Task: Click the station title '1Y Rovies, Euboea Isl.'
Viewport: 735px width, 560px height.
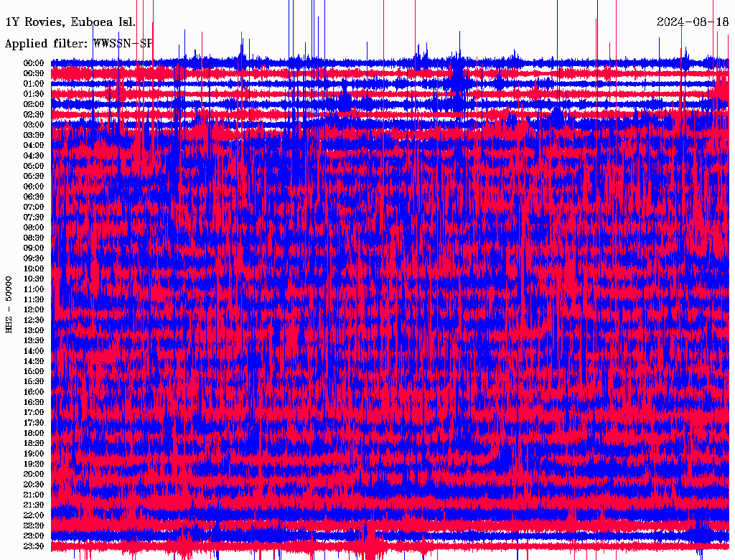Action: [70, 22]
